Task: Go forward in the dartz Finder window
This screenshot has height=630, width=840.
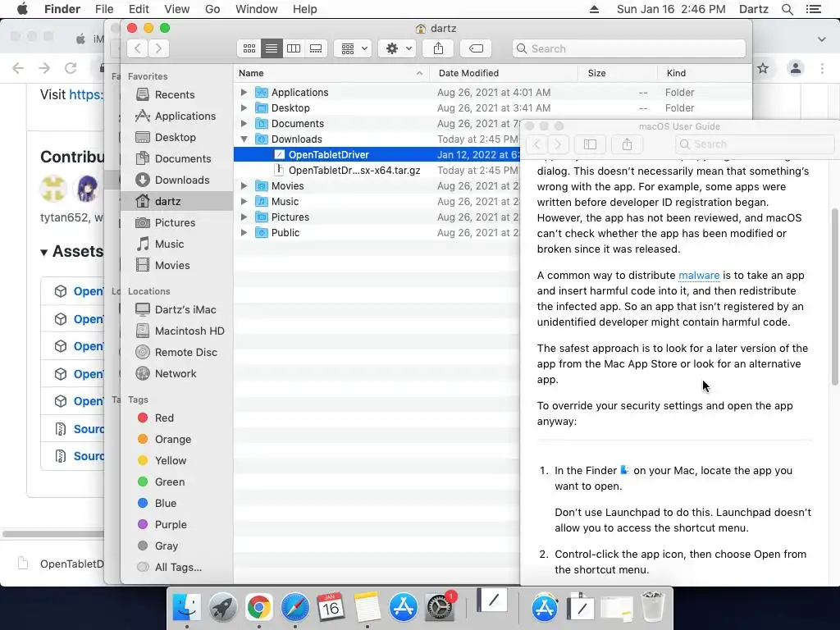Action: tap(158, 48)
